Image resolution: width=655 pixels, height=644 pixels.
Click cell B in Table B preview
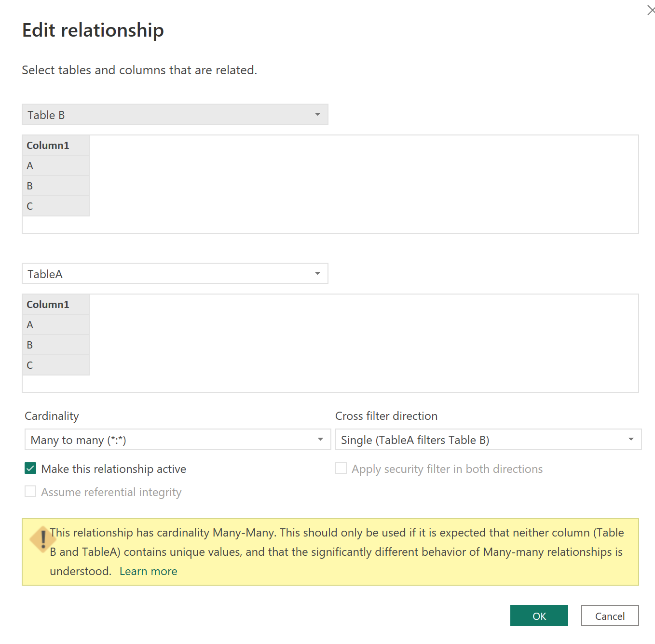coord(56,186)
